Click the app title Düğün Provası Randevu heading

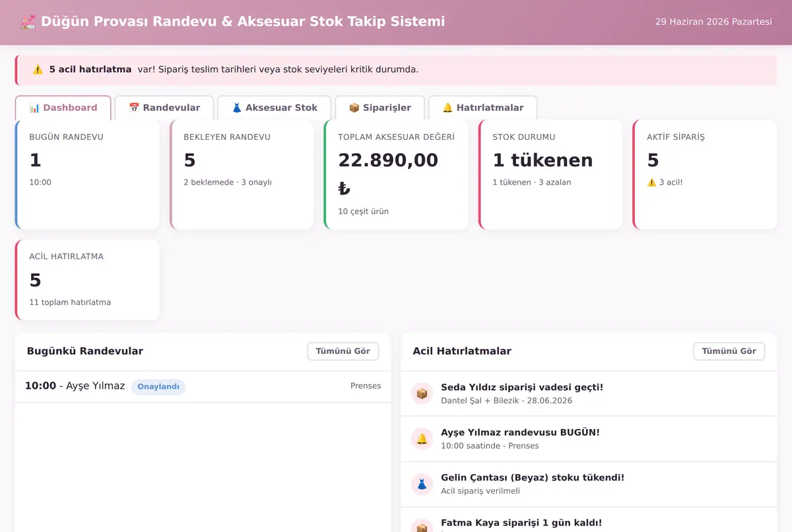(x=243, y=22)
